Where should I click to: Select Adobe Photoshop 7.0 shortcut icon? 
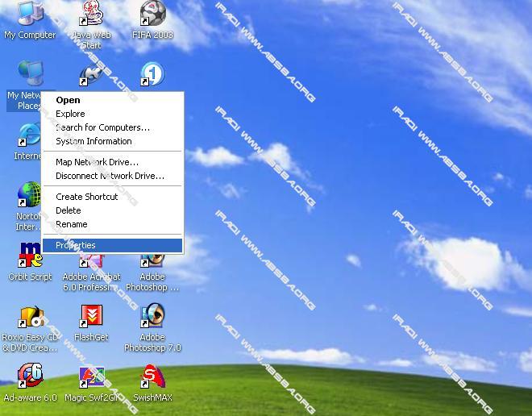coord(152,315)
